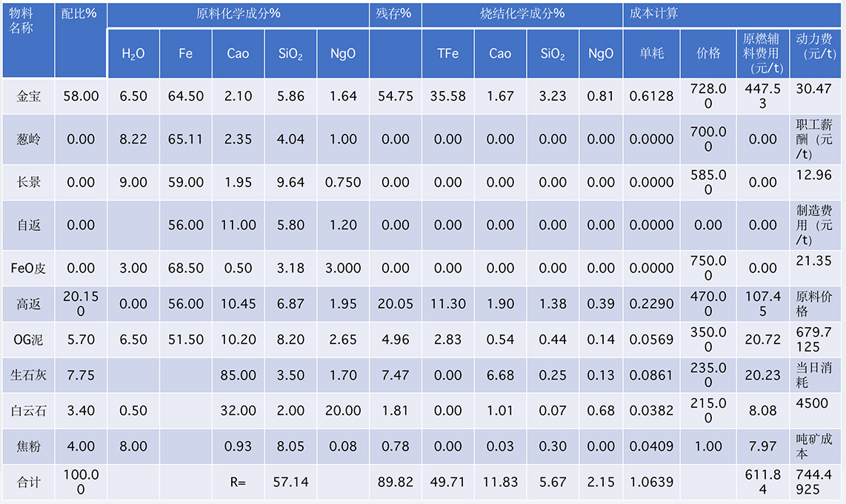Click the 物料名称 header cell
This screenshot has height=504, width=846.
point(28,40)
